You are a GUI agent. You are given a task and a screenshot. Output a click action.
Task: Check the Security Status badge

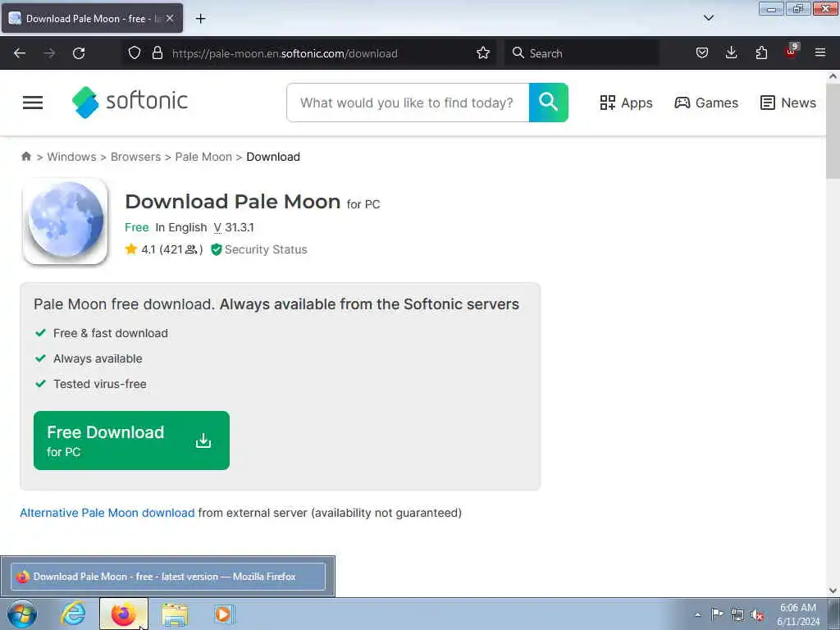[x=258, y=249]
